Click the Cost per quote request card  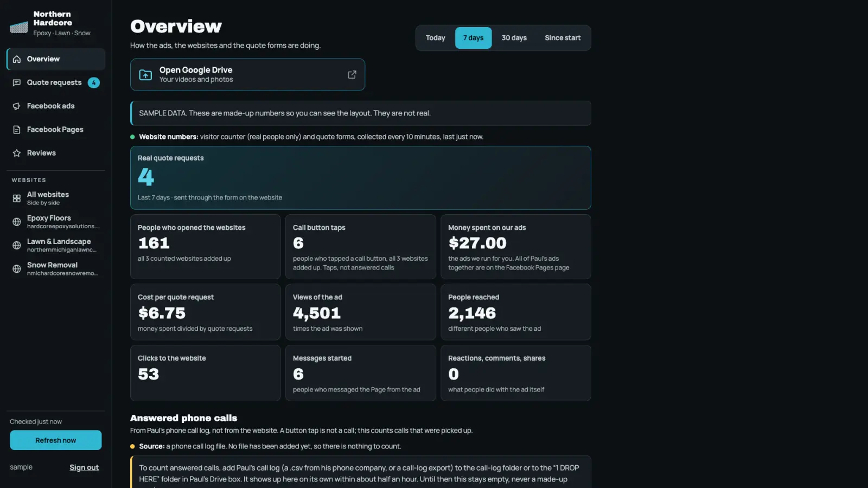tap(206, 312)
